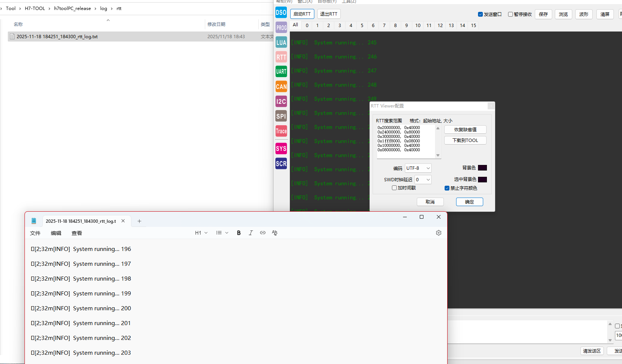Select the CAN bus tool
Image resolution: width=622 pixels, height=364 pixels.
click(281, 86)
